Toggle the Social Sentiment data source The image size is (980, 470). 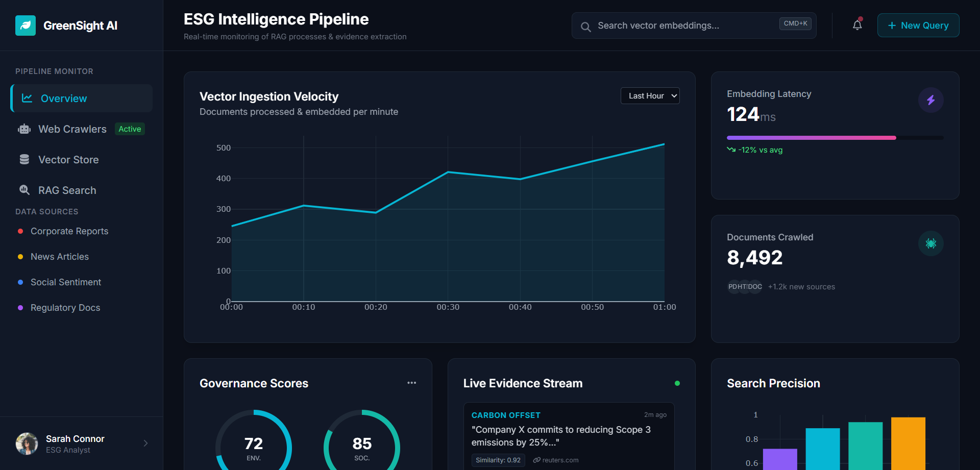coord(65,282)
